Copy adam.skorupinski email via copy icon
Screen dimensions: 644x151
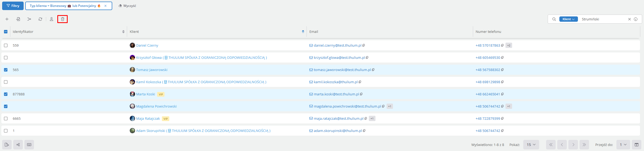(x=364, y=131)
